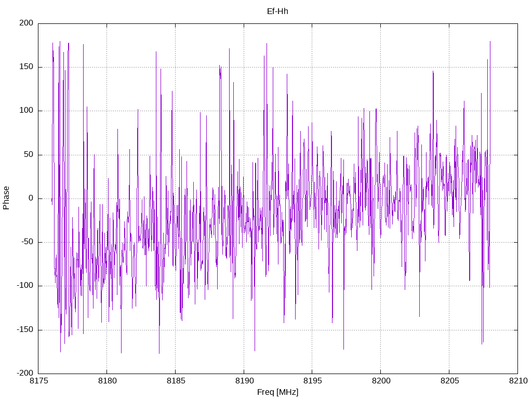Click the Freq [MHz] x-axis label

[x=277, y=392]
